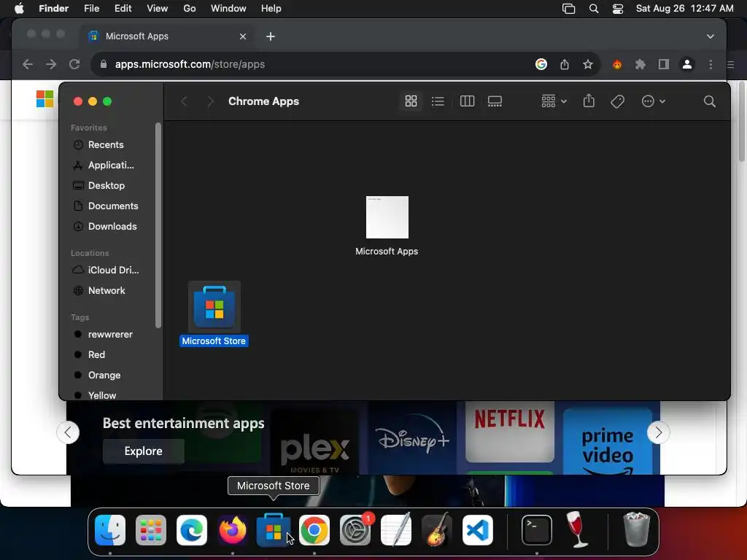Open the Go menu
747x560 pixels.
coord(190,9)
